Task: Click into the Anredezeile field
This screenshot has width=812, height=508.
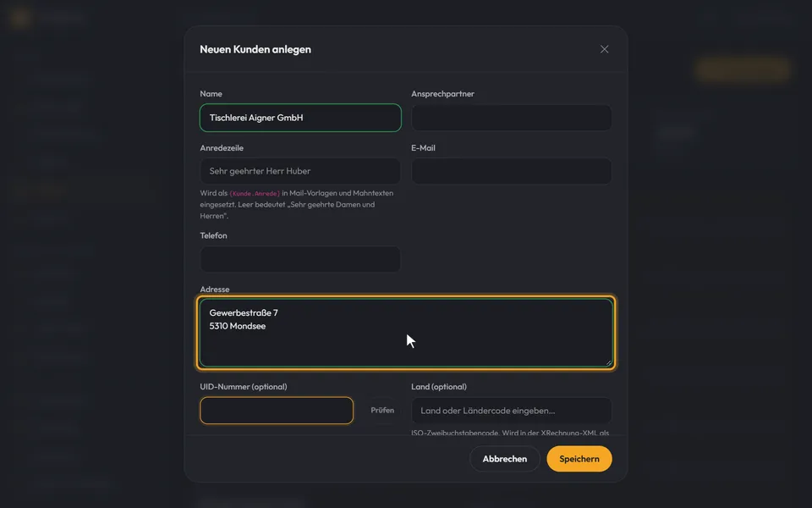Action: click(x=300, y=171)
